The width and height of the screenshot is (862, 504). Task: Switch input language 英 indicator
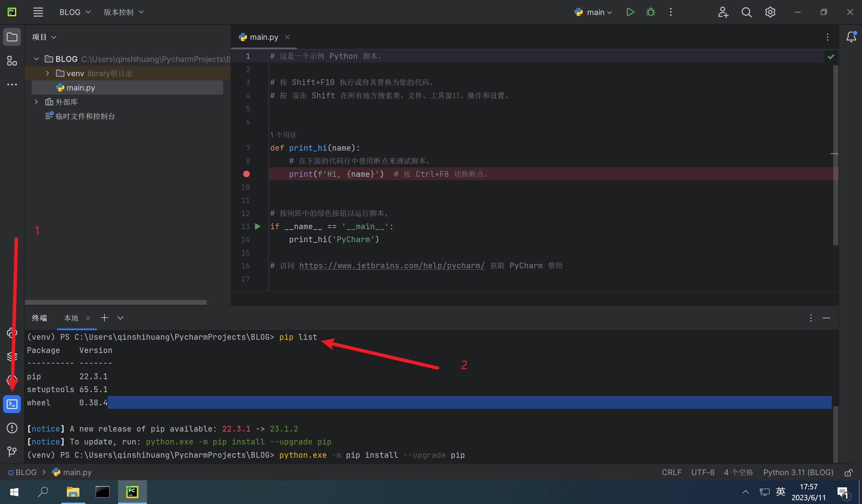[x=780, y=492]
